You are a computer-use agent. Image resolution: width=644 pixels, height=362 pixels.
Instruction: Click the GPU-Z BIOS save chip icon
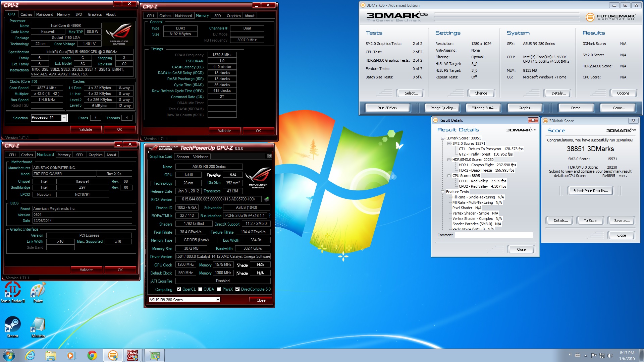point(267,199)
